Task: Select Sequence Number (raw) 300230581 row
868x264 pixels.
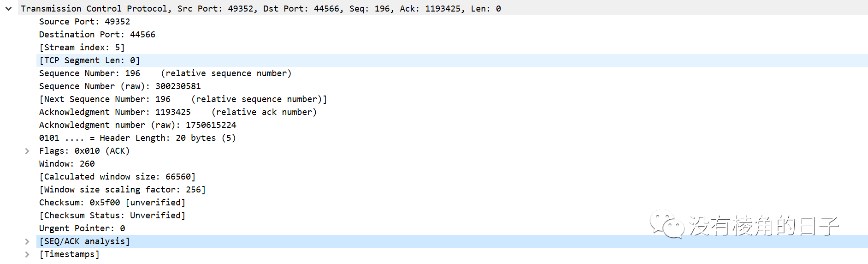Action: click(120, 86)
